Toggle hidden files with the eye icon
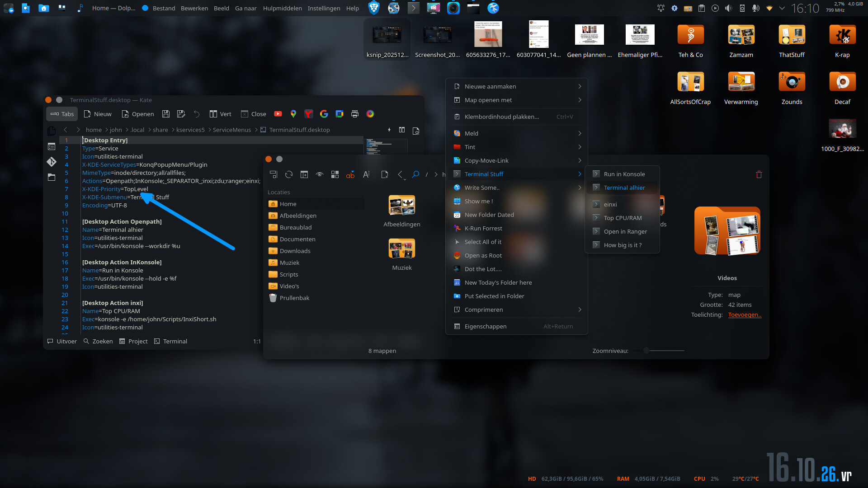Screen dimensions: 868x488 click(x=320, y=174)
